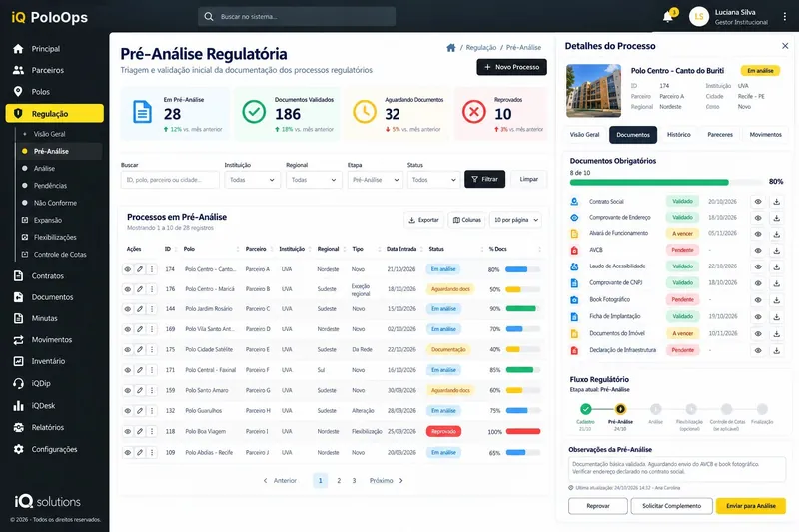Go to page 2 of results
The image size is (799, 532).
(339, 480)
